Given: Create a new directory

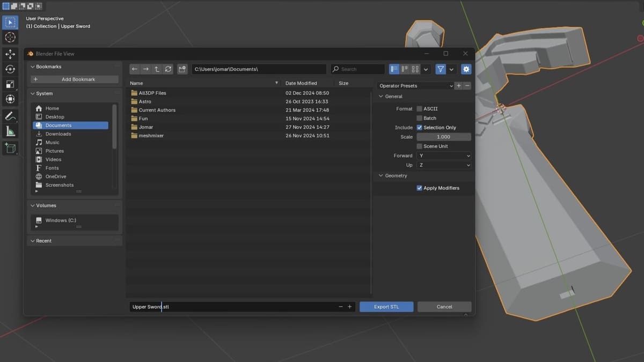Looking at the screenshot, I should [x=182, y=69].
